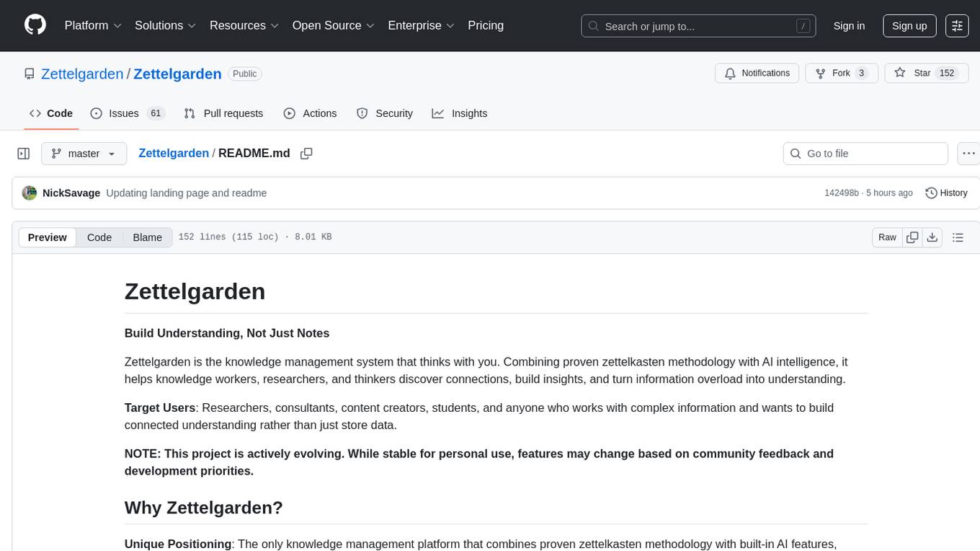The height and width of the screenshot is (551, 980).
Task: Click the Issues count badge 61
Action: tap(156, 113)
